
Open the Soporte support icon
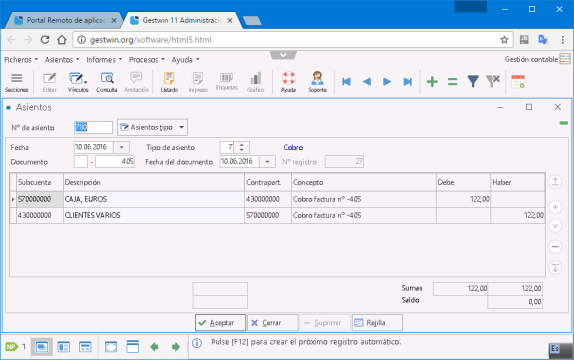pyautogui.click(x=317, y=82)
